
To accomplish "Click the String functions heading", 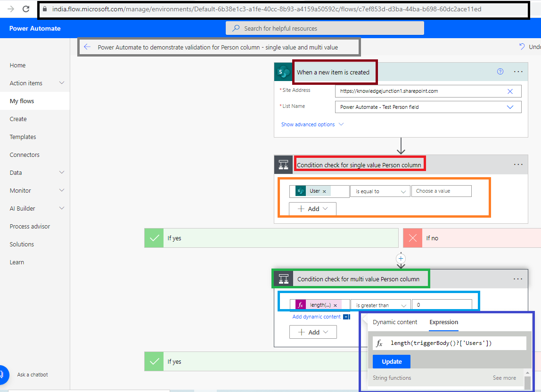I will (x=392, y=378).
